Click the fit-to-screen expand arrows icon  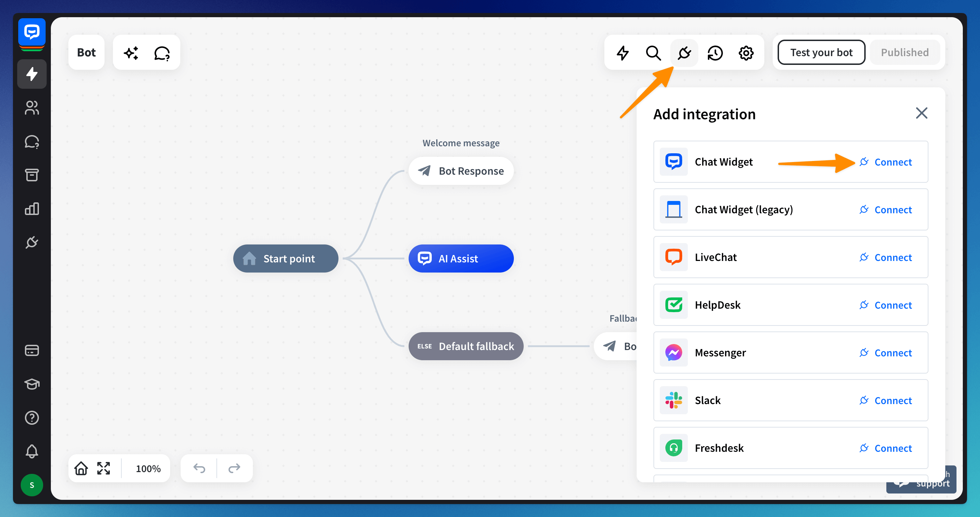(x=103, y=468)
